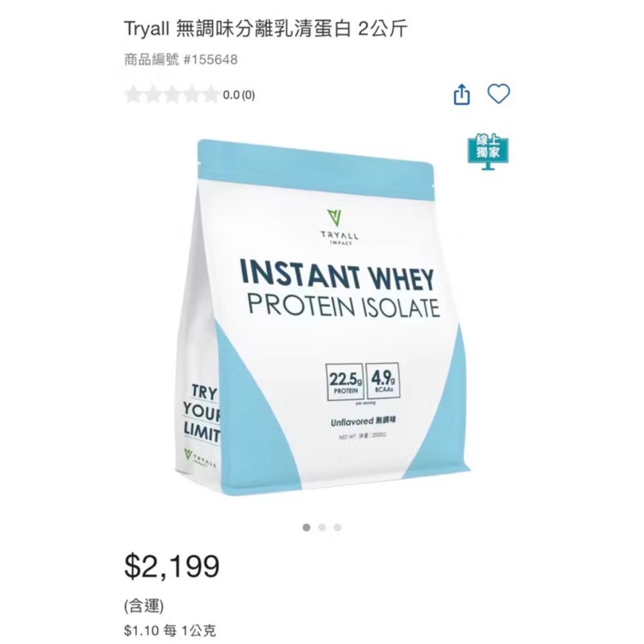Click the 22.5g PROTEIN box on package
This screenshot has width=644, height=644.
[x=345, y=382]
